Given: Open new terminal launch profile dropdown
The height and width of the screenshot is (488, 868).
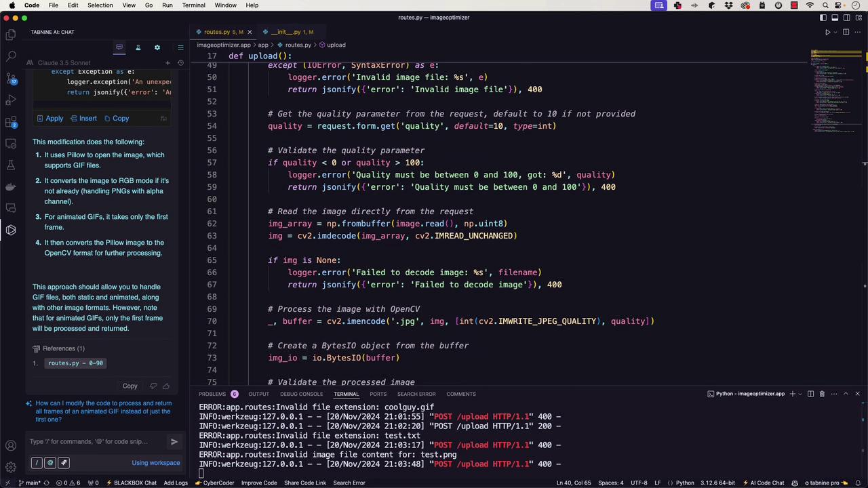Looking at the screenshot, I should pyautogui.click(x=800, y=394).
